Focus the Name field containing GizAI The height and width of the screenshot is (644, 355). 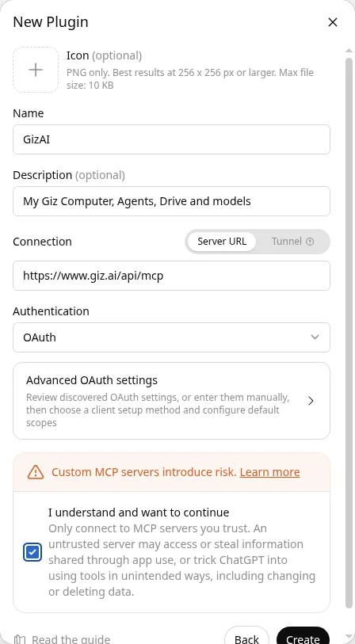pos(171,139)
